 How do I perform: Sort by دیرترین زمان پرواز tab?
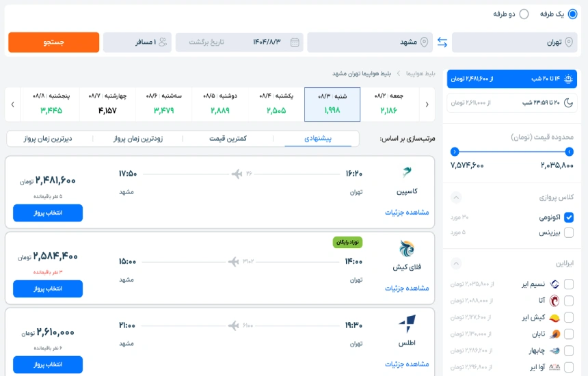point(48,139)
